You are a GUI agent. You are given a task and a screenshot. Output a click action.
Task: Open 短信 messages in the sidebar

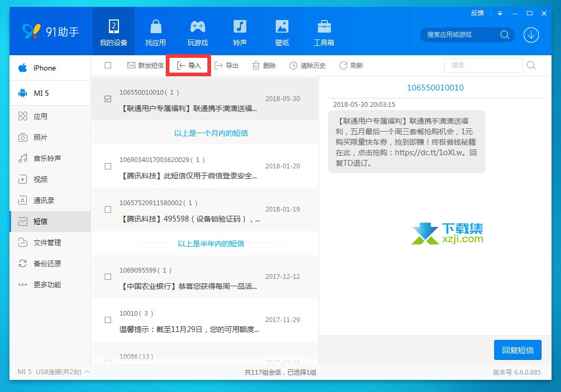(50, 222)
